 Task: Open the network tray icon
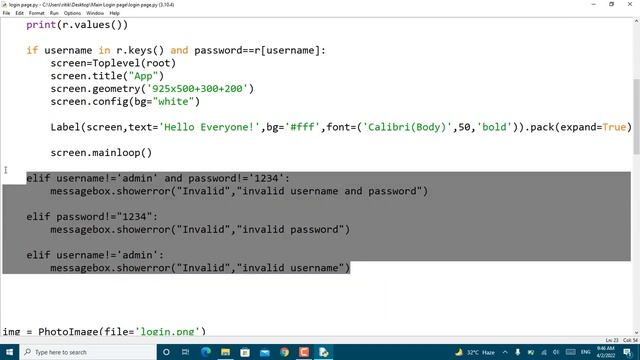tap(544, 352)
